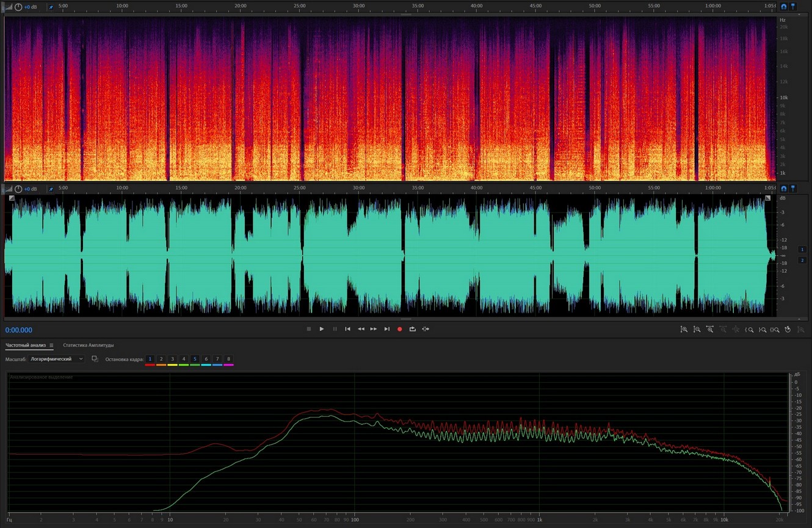Click the Zoom In Amplitude icon
The height and width of the screenshot is (528, 812).
(684, 330)
